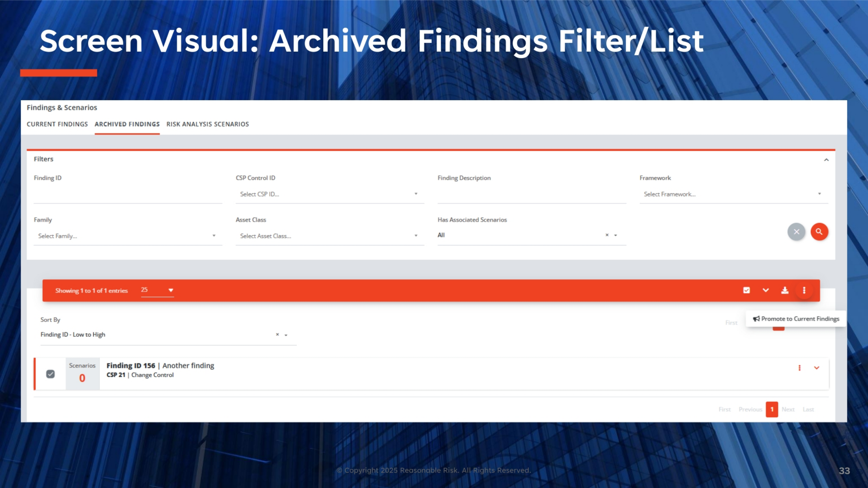Click the bottom First pagination link
Image resolution: width=868 pixels, height=488 pixels.
724,410
